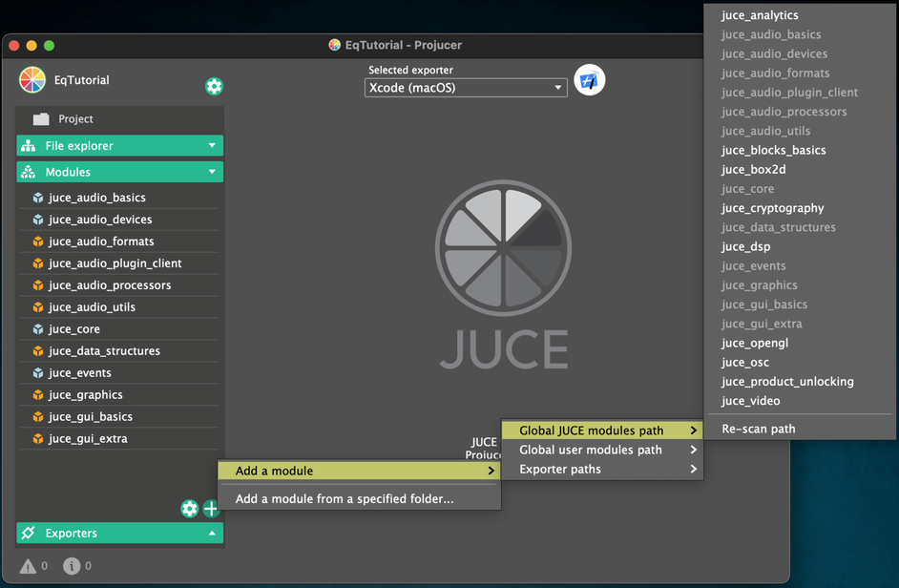899x588 pixels.
Task: Open project settings gear next to EqTutorial
Action: pyautogui.click(x=214, y=87)
